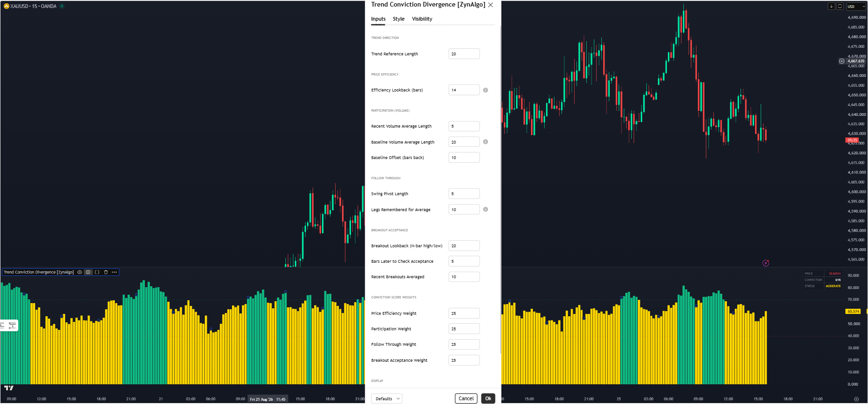Click the XAUUSD · 15 · OANDA symbol title
The height and width of the screenshot is (404, 868).
tap(33, 6)
